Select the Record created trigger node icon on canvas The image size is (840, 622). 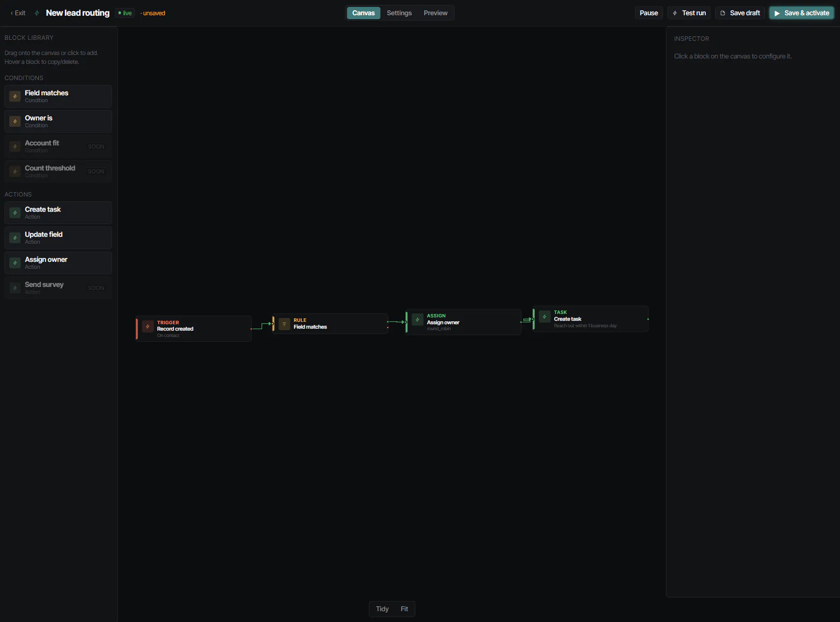148,327
